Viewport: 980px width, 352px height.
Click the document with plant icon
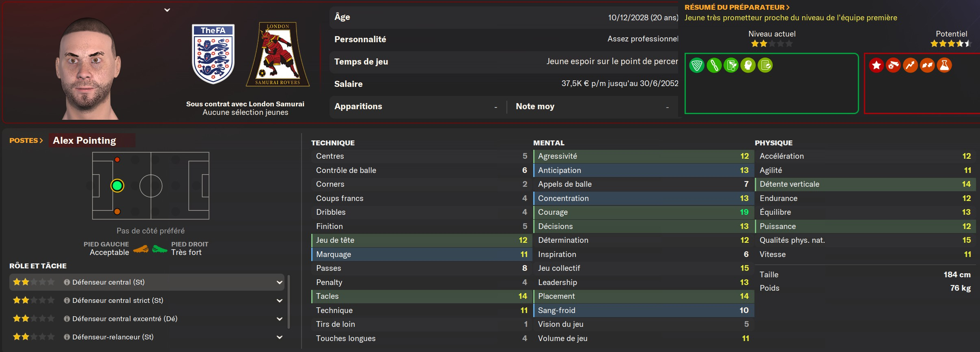731,65
